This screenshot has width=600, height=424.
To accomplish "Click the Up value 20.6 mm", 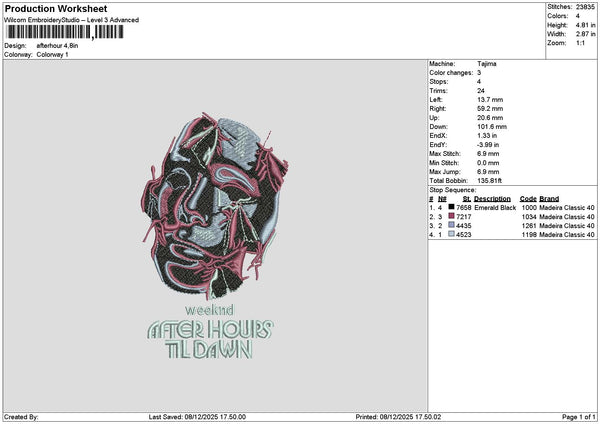I will pyautogui.click(x=490, y=118).
